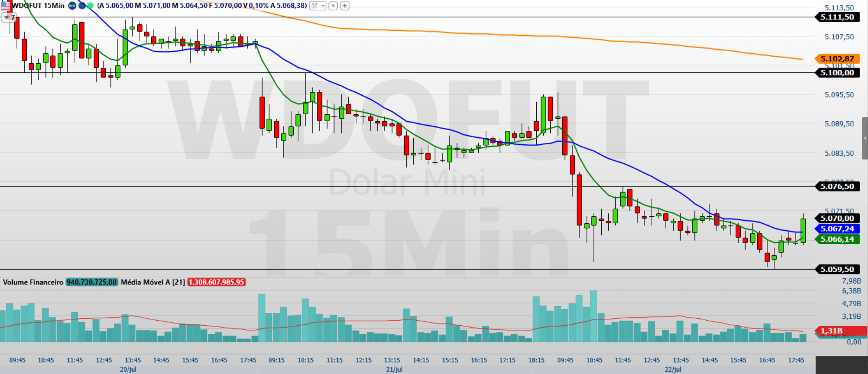Click the second dark round indicator icon
868x374 pixels.
coord(82,6)
